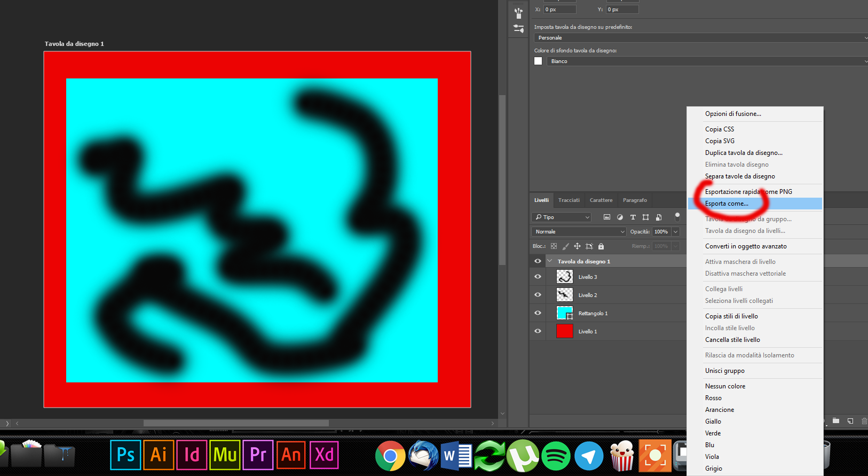Viewport: 868px width, 476px height.
Task: Launch Adobe Muse from the dock
Action: pyautogui.click(x=225, y=455)
